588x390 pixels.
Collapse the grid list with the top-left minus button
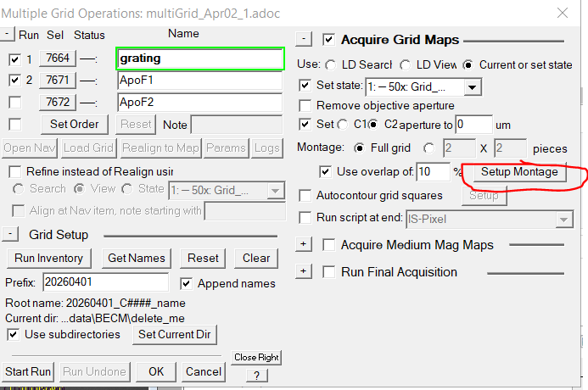coord(7,33)
